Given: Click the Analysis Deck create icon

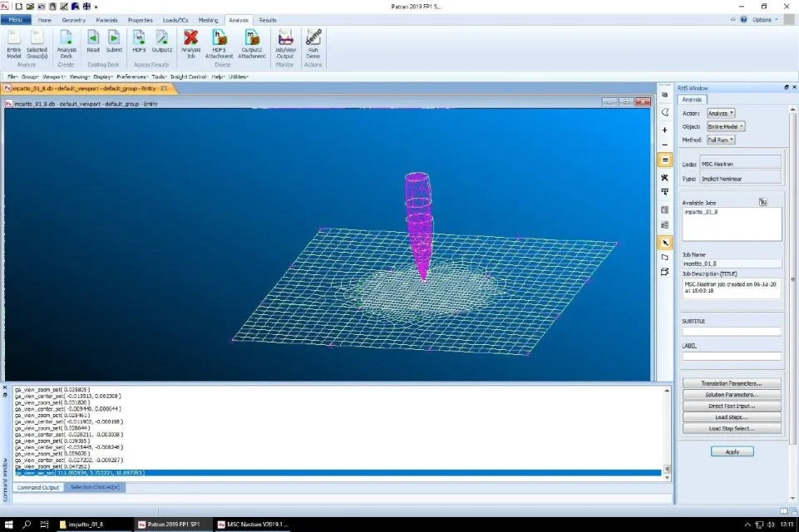Looking at the screenshot, I should point(66,39).
